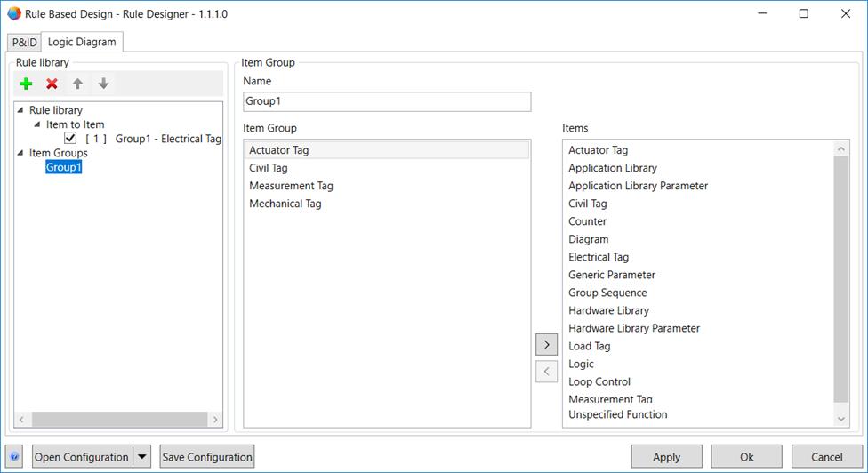Click the help icon at bottom left
The width and height of the screenshot is (868, 473).
13,457
